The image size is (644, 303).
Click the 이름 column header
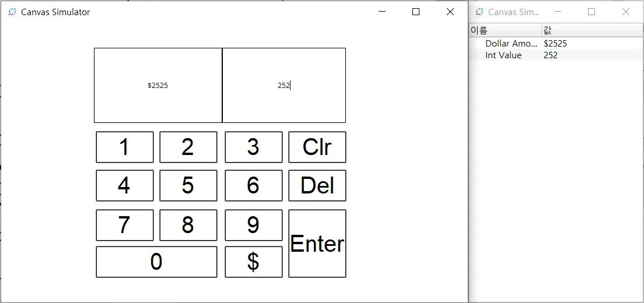point(505,30)
